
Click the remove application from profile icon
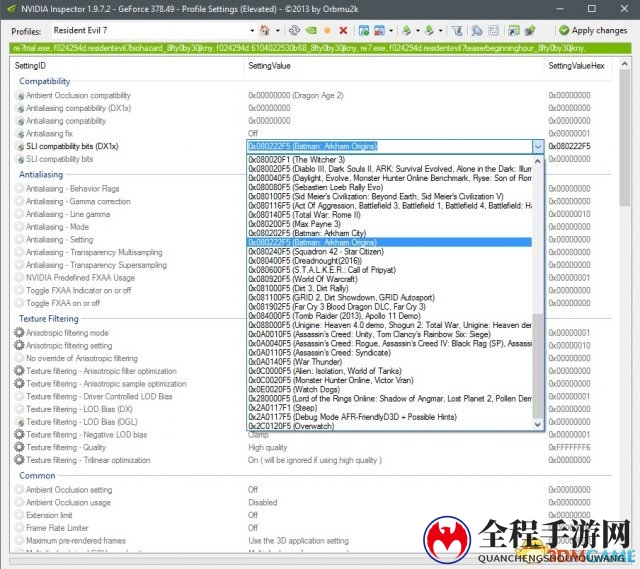379,30
